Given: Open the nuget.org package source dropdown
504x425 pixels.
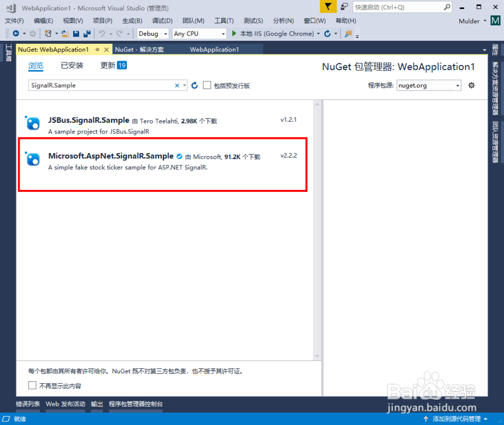Looking at the screenshot, I should pos(428,85).
